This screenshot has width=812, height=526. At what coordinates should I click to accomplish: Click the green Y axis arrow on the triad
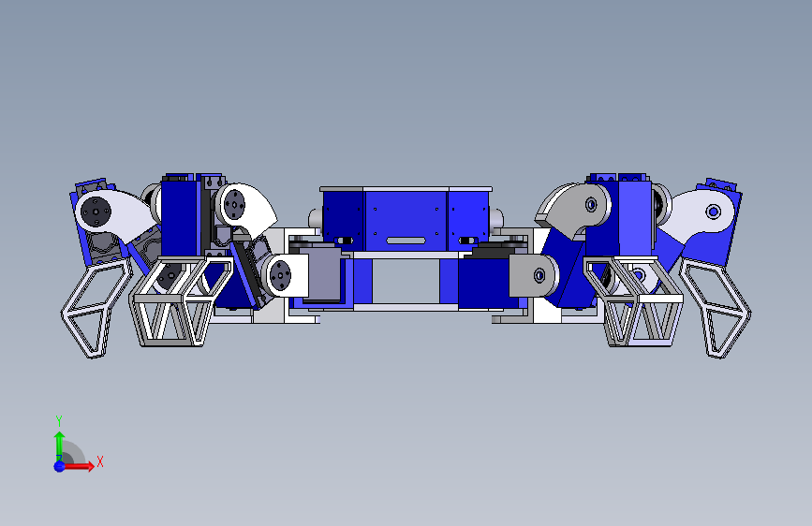(x=59, y=446)
